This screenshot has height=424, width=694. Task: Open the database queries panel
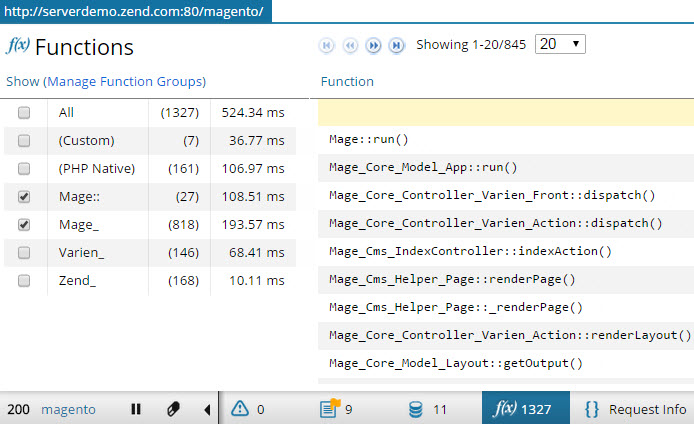pyautogui.click(x=427, y=409)
